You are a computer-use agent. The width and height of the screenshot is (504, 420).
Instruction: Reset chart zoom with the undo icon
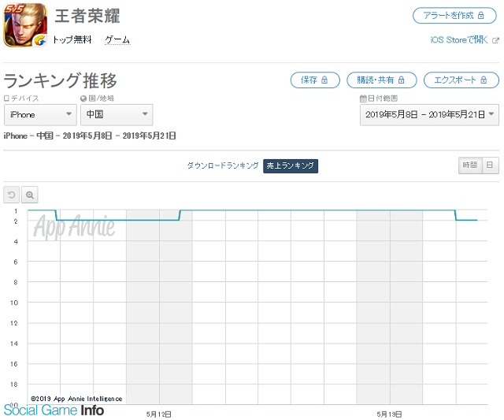[x=11, y=195]
